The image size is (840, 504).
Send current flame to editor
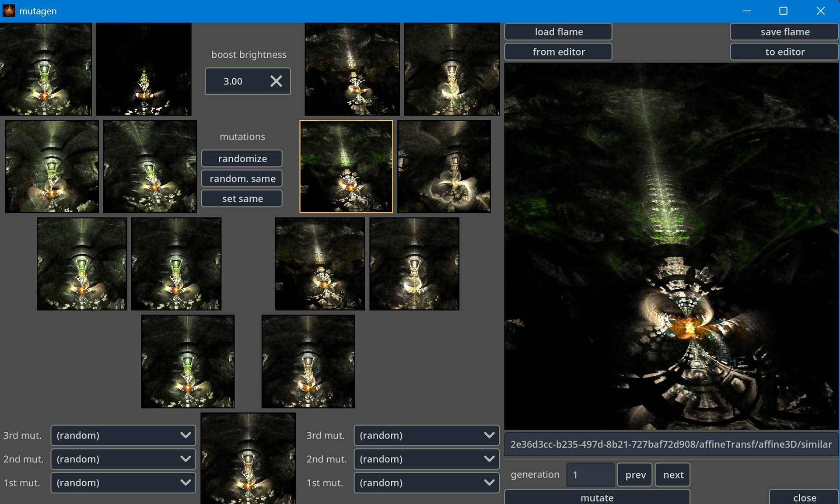click(x=784, y=52)
